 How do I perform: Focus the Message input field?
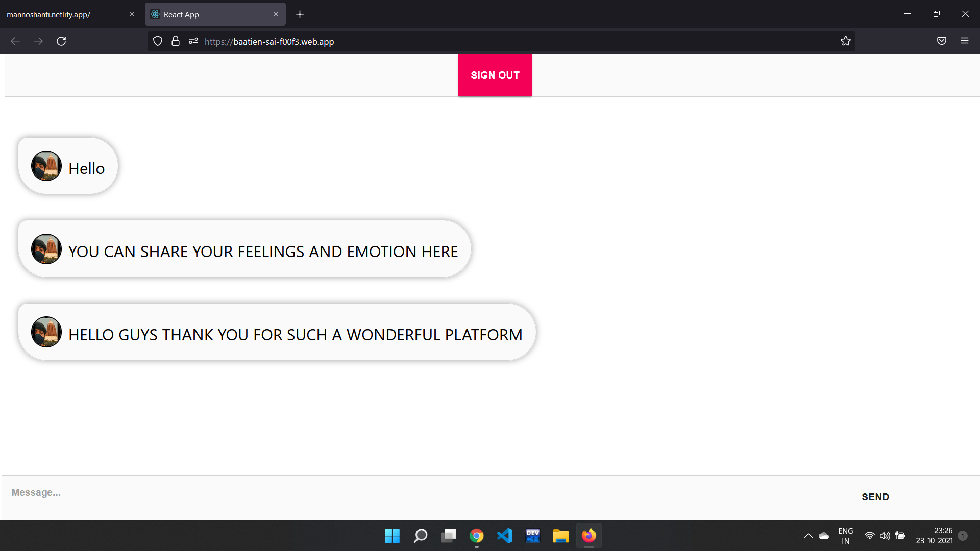pos(386,493)
